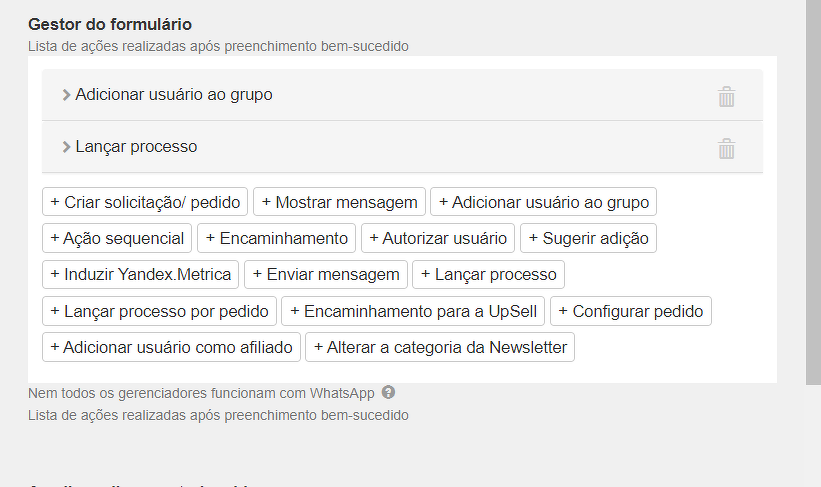Add 'Encaminhamento' action
This screenshot has width=821, height=487.
click(x=276, y=238)
